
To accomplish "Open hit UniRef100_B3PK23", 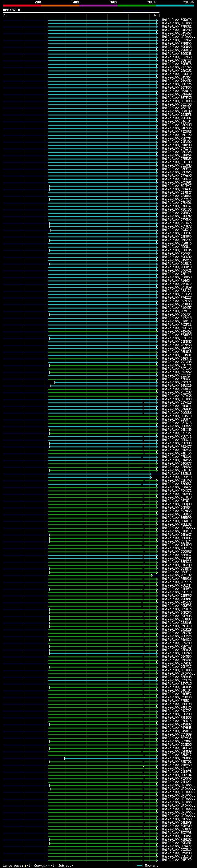I will [177, 562].
